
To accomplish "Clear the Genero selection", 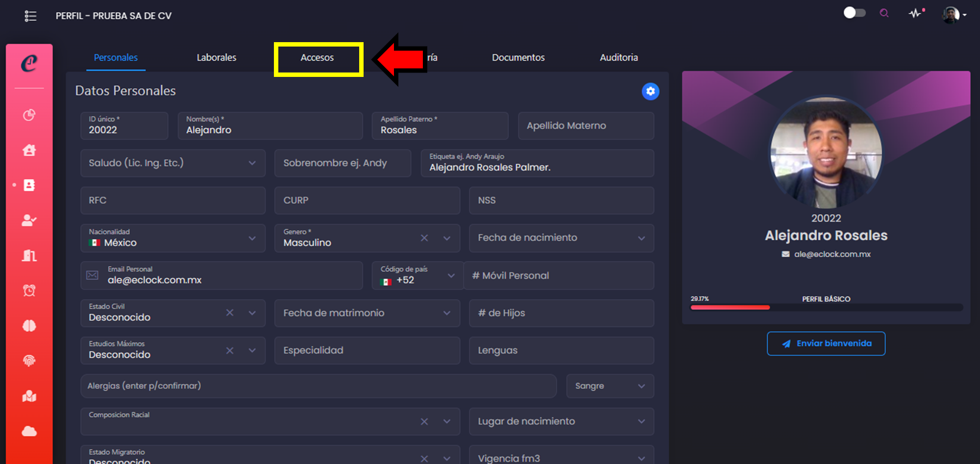I will [x=424, y=238].
